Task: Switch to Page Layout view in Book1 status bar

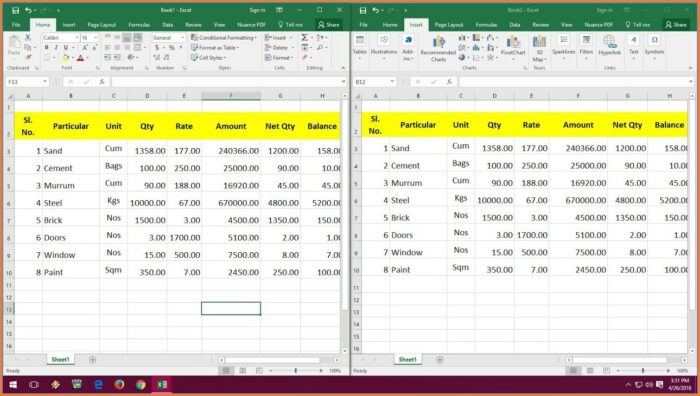Action: tap(242, 371)
